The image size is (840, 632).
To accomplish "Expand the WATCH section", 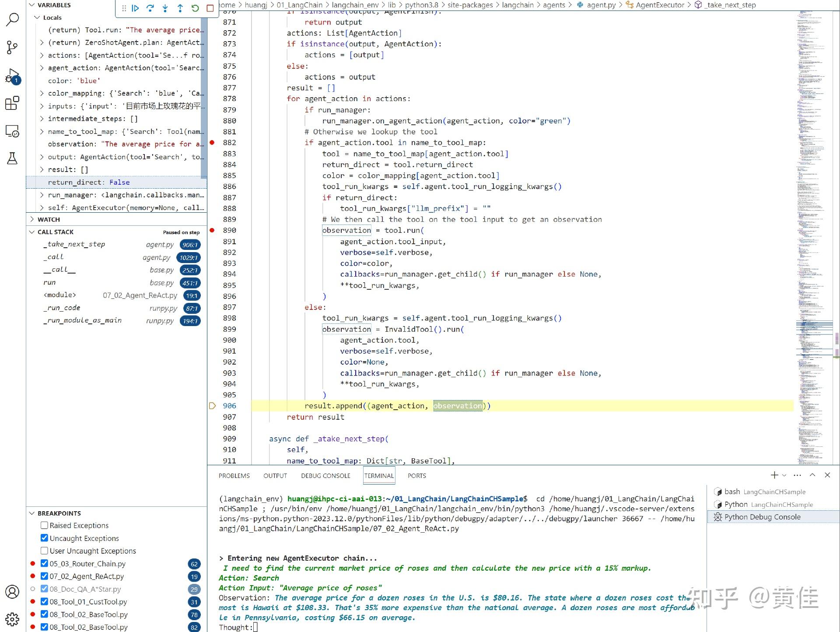I will [x=49, y=219].
